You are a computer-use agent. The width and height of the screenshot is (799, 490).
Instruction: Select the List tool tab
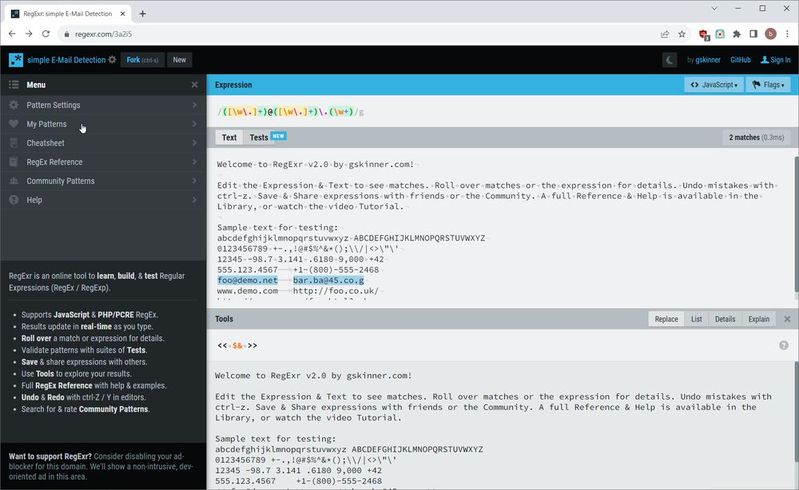tap(696, 319)
